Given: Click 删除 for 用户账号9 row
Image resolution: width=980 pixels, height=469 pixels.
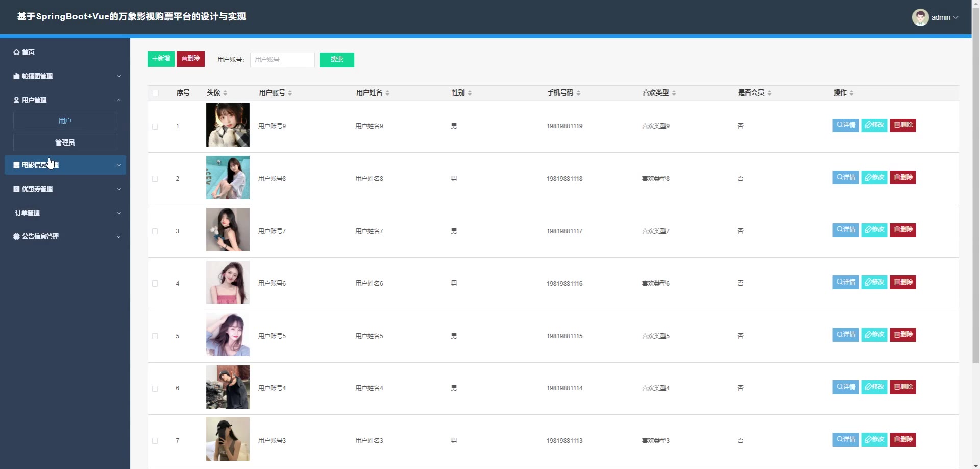Looking at the screenshot, I should coord(903,125).
